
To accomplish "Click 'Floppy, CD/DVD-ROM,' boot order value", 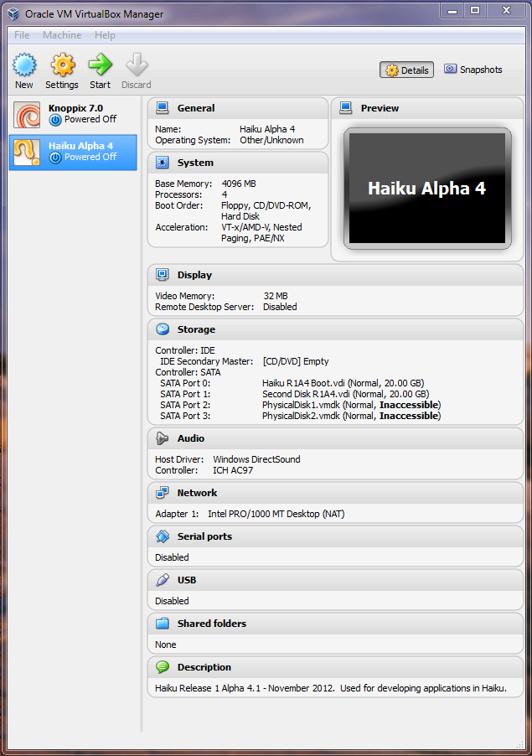I will point(266,205).
